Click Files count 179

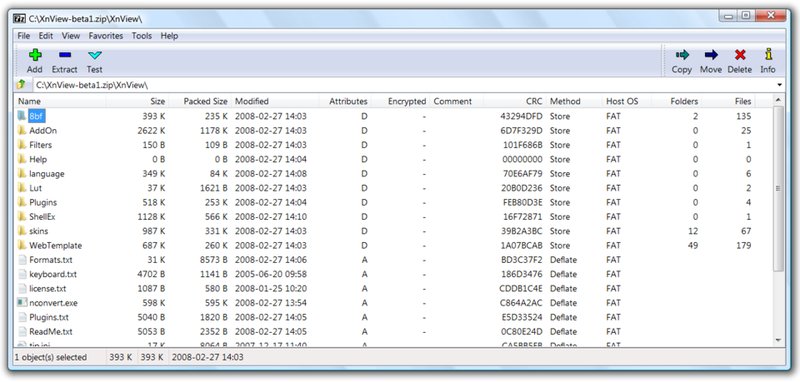(744, 245)
